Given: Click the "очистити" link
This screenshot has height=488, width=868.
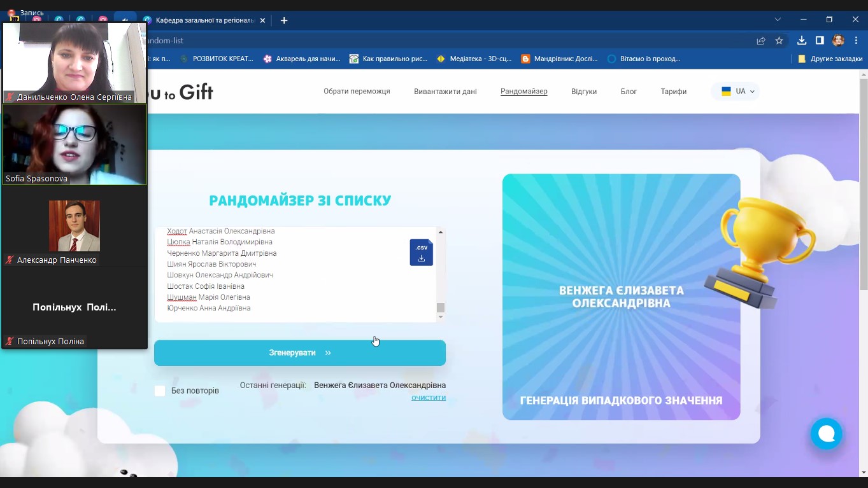Looking at the screenshot, I should tap(428, 398).
